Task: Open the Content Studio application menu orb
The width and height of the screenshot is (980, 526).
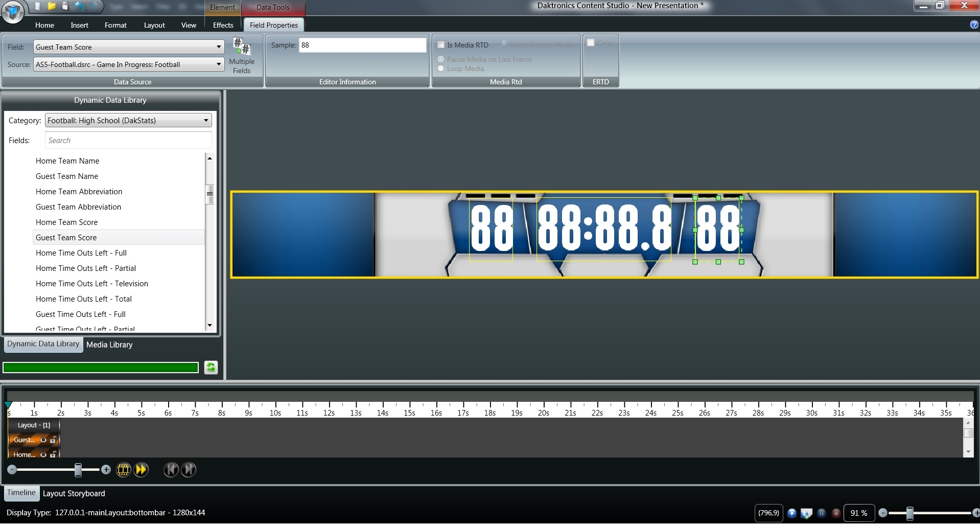Action: point(13,12)
